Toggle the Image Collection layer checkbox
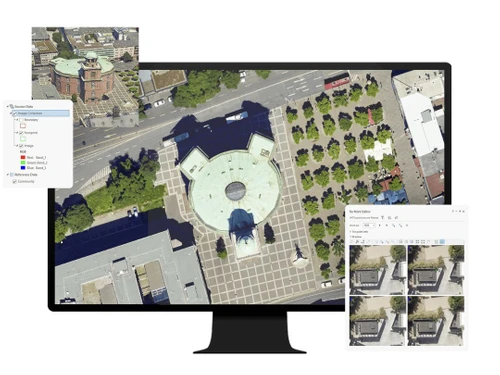Viewport: 500px width, 375px height. click(x=14, y=114)
